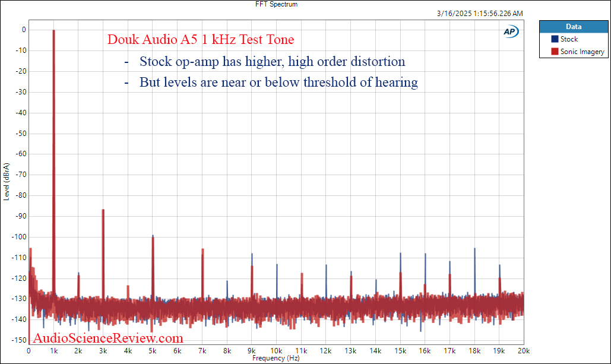Click the -30 tick on level axis
The width and height of the screenshot is (611, 364).
(21, 91)
